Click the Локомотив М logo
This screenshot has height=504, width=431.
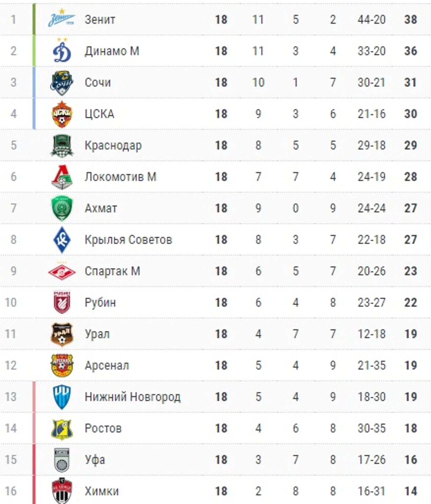click(x=62, y=177)
